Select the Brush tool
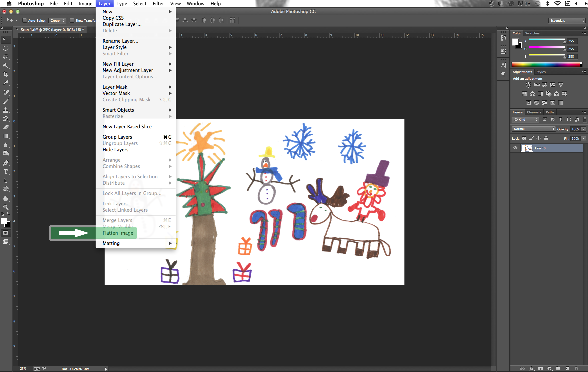 (x=6, y=101)
